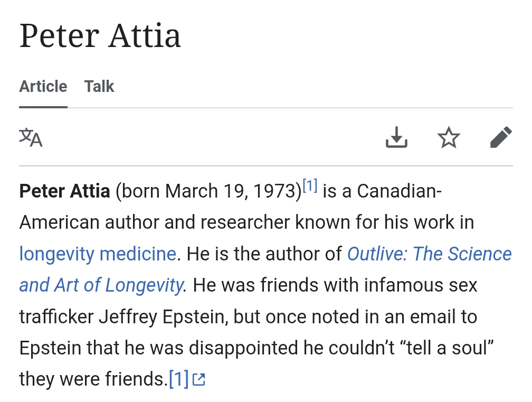Open superscript citation [1] after birthdate
This screenshot has height=402, width=532.
pos(310,186)
